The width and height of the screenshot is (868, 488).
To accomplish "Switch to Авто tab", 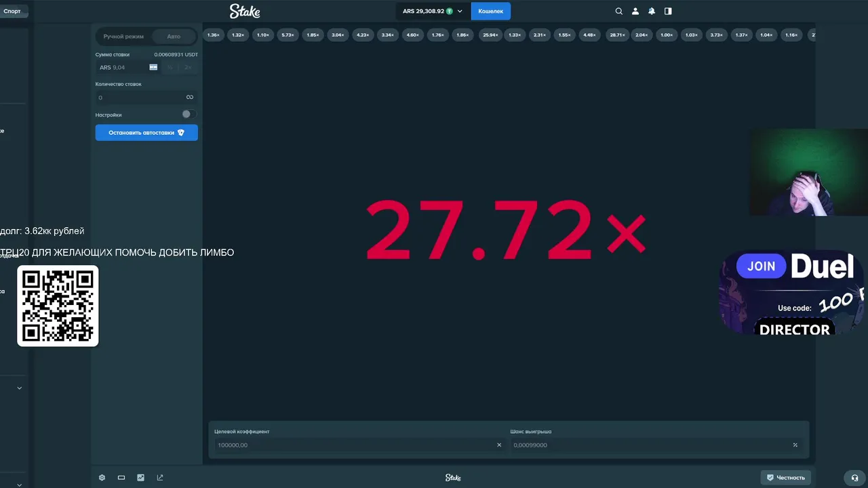I will point(174,36).
